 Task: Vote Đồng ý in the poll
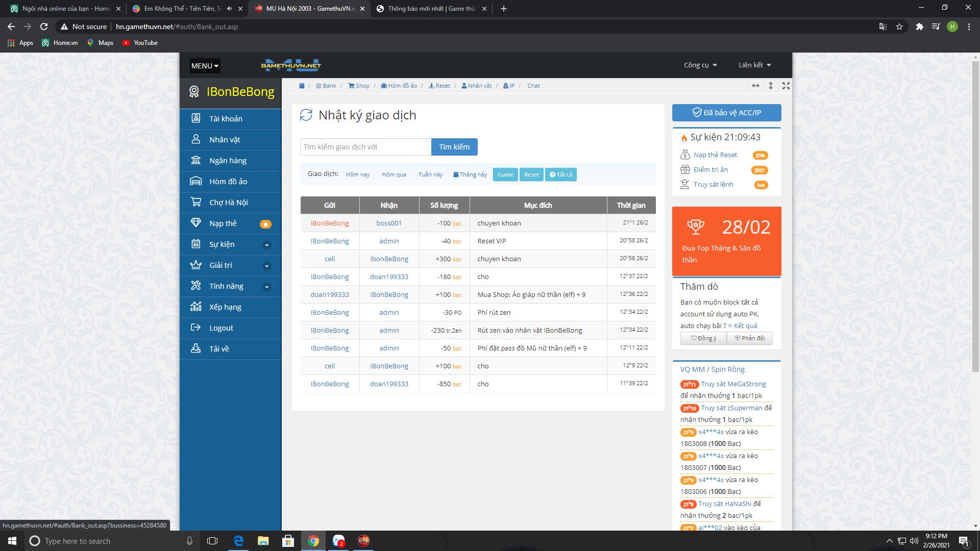703,338
